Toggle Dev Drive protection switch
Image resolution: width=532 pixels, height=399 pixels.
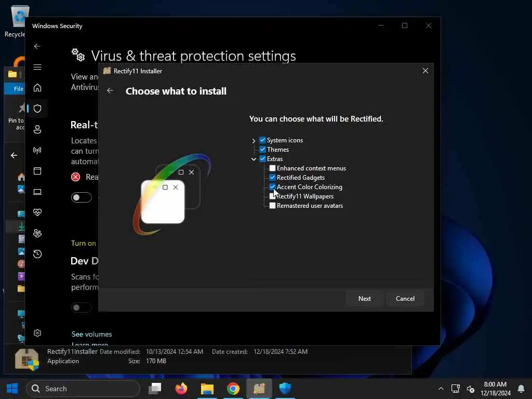[82, 308]
